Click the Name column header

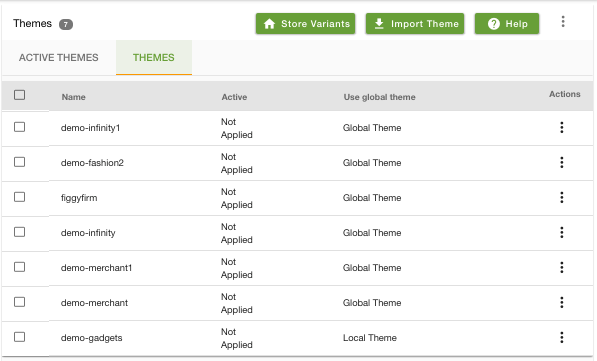(x=73, y=97)
